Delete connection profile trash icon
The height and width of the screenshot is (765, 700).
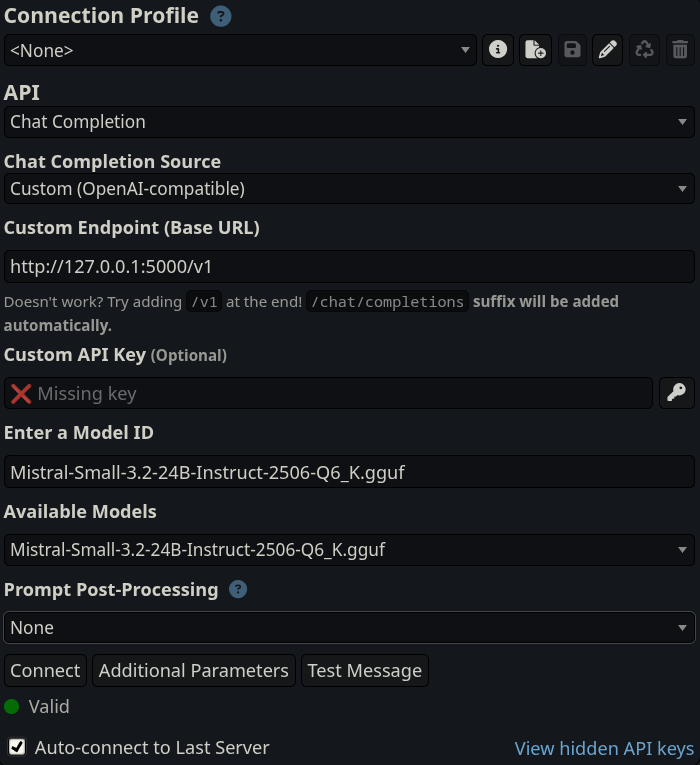pyautogui.click(x=680, y=50)
